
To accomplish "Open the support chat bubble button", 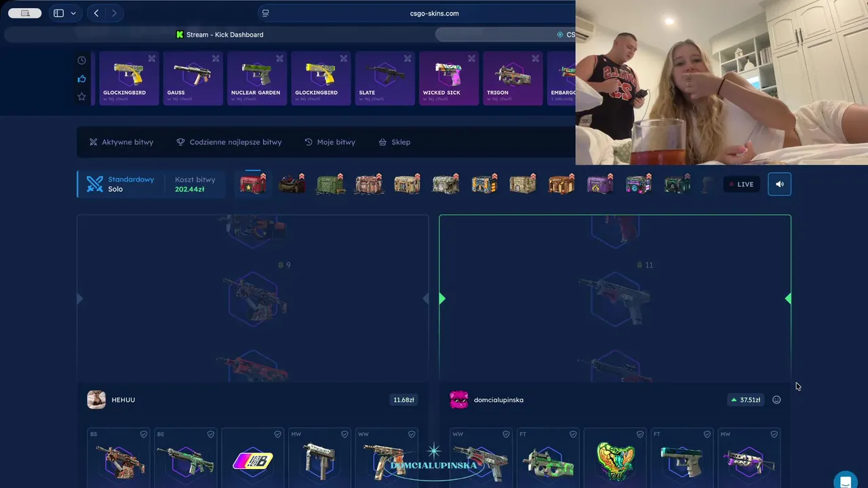I will (x=846, y=482).
